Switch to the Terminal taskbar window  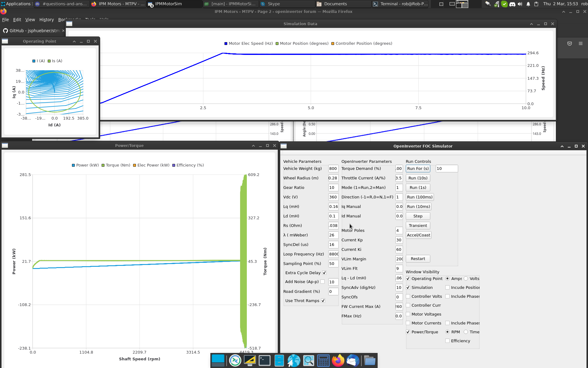401,4
